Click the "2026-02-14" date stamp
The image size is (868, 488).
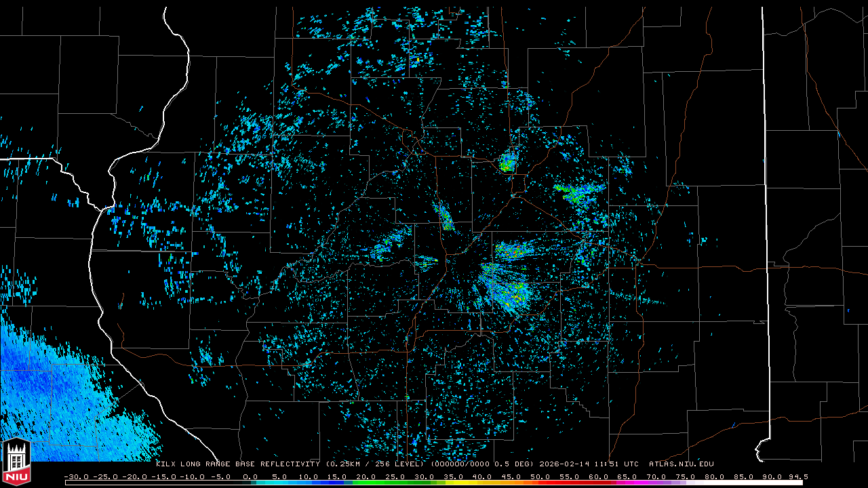pos(564,464)
